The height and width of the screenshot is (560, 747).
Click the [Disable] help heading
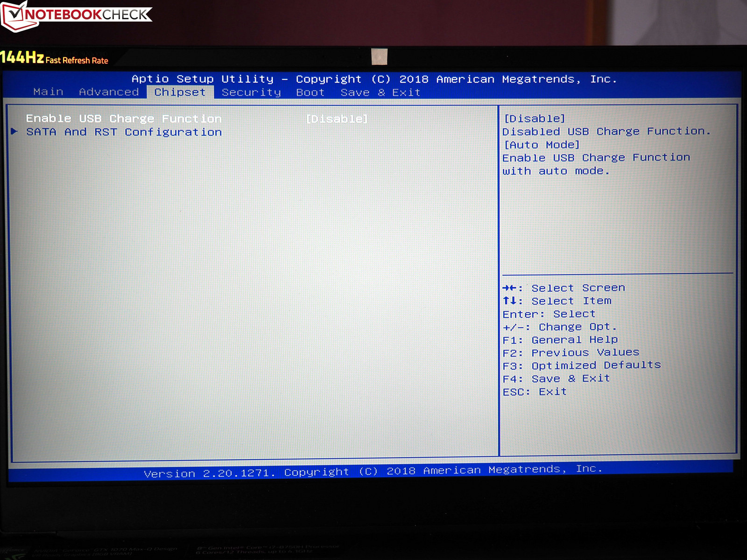pyautogui.click(x=535, y=119)
